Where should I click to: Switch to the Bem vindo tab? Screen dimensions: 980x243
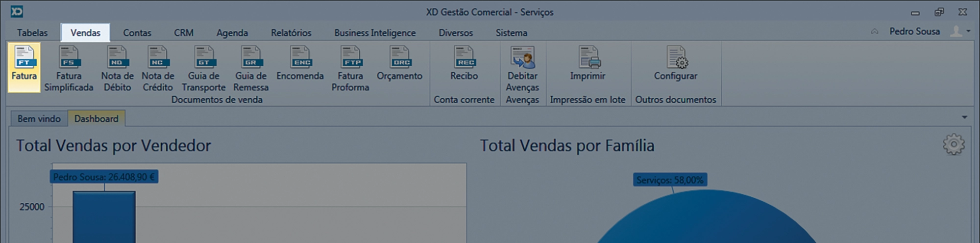click(x=39, y=119)
